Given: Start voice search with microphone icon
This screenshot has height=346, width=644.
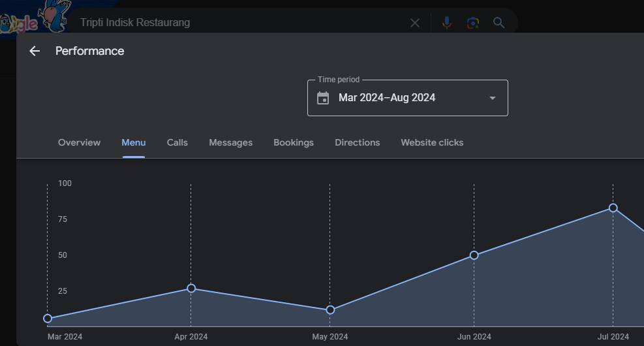Looking at the screenshot, I should click(446, 23).
